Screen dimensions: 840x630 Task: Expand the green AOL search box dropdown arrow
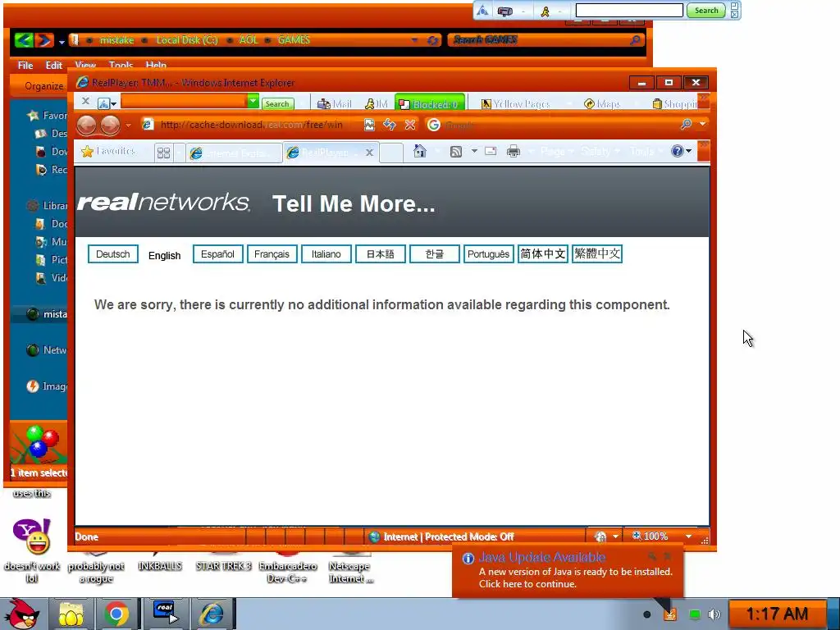pyautogui.click(x=253, y=100)
